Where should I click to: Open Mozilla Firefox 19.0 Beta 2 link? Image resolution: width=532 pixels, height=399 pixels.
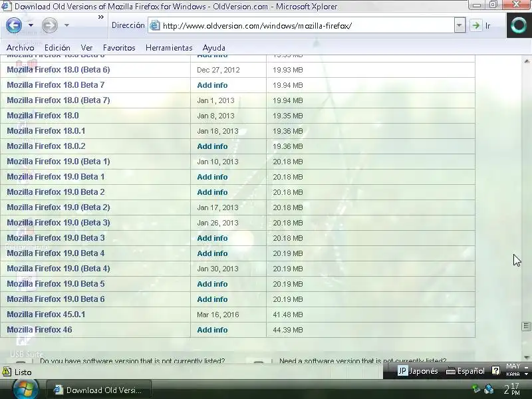[x=56, y=192]
